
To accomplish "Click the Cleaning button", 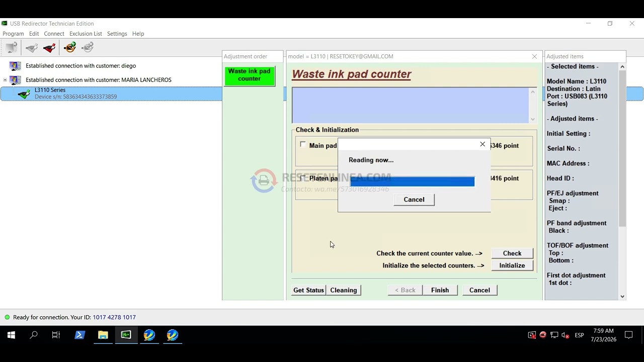I will pos(344,290).
